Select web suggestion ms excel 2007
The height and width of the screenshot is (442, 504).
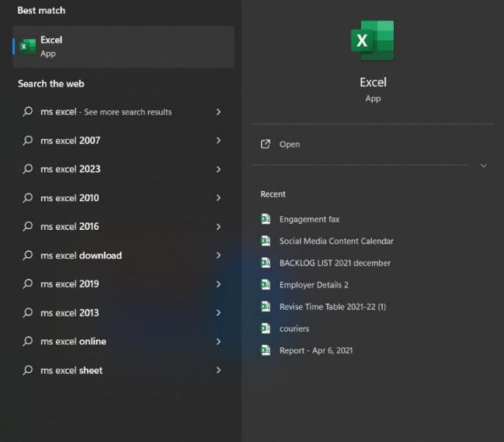pos(123,141)
